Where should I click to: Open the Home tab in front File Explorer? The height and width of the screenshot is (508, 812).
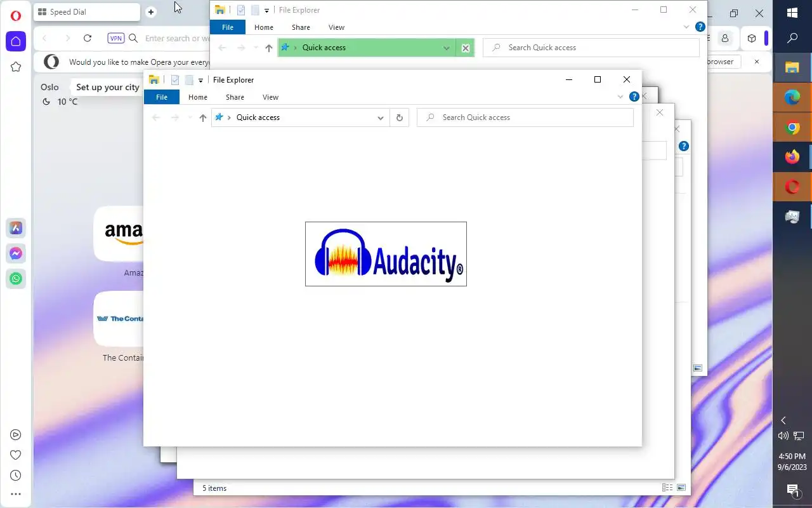click(198, 97)
